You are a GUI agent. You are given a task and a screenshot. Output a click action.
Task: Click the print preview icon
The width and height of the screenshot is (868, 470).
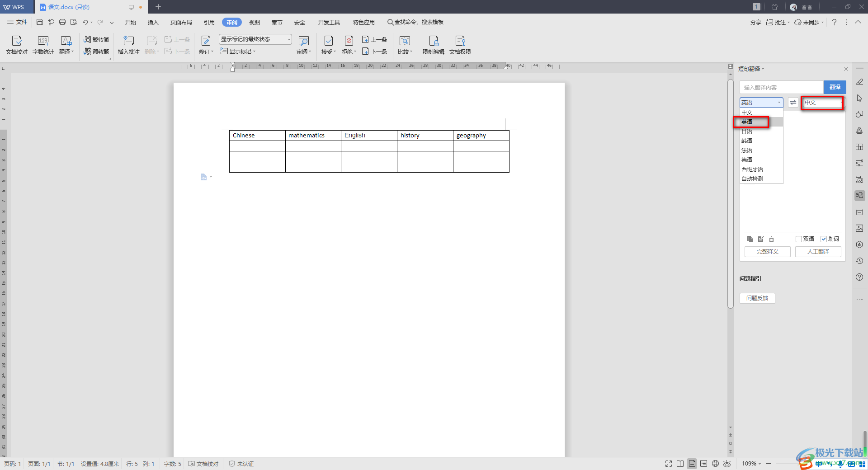click(x=74, y=22)
